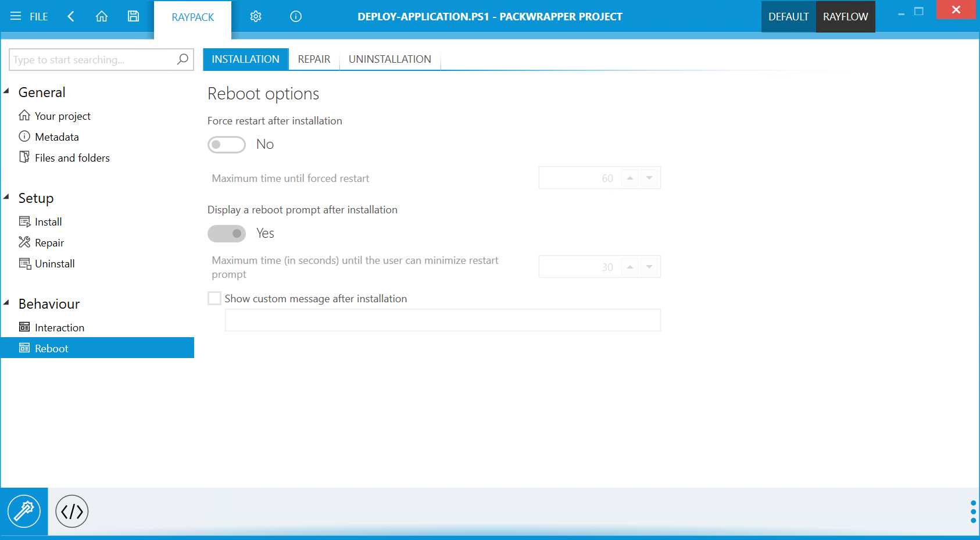
Task: Click the RAYFLOW button
Action: click(845, 17)
